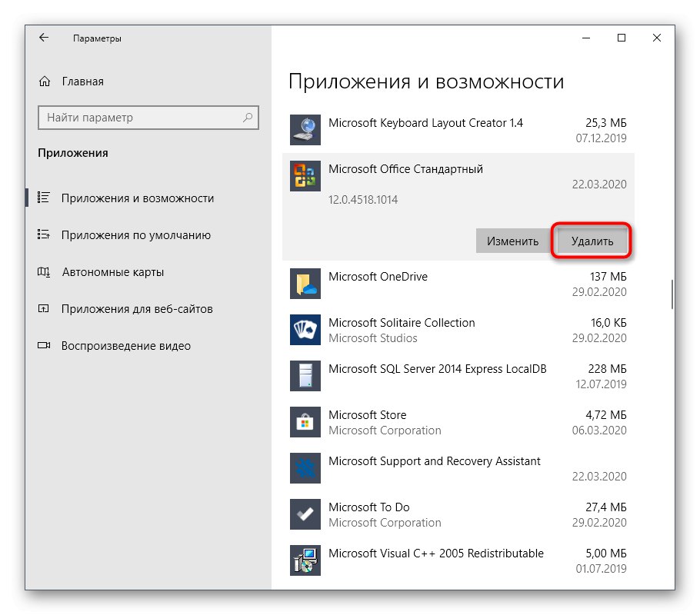Select the Microsoft To Do checkmark icon
The width and height of the screenshot is (700, 615).
pyautogui.click(x=305, y=514)
